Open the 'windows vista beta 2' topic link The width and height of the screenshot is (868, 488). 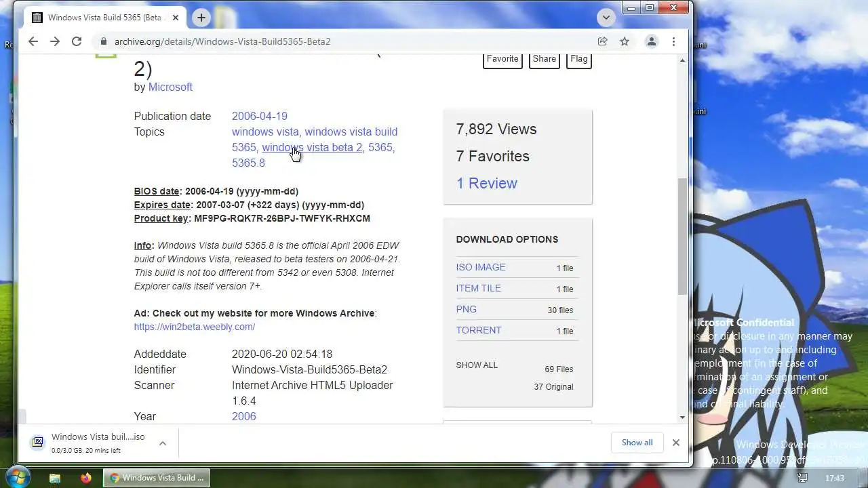(312, 147)
